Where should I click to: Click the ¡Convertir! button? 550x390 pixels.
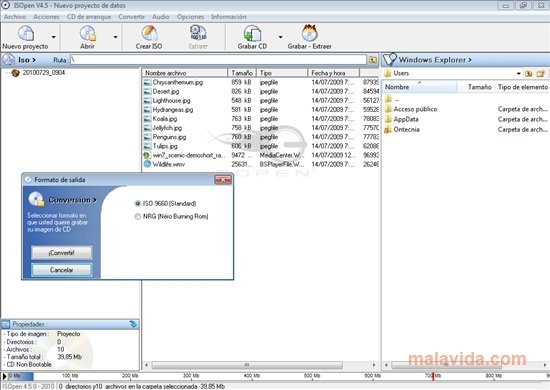(62, 253)
